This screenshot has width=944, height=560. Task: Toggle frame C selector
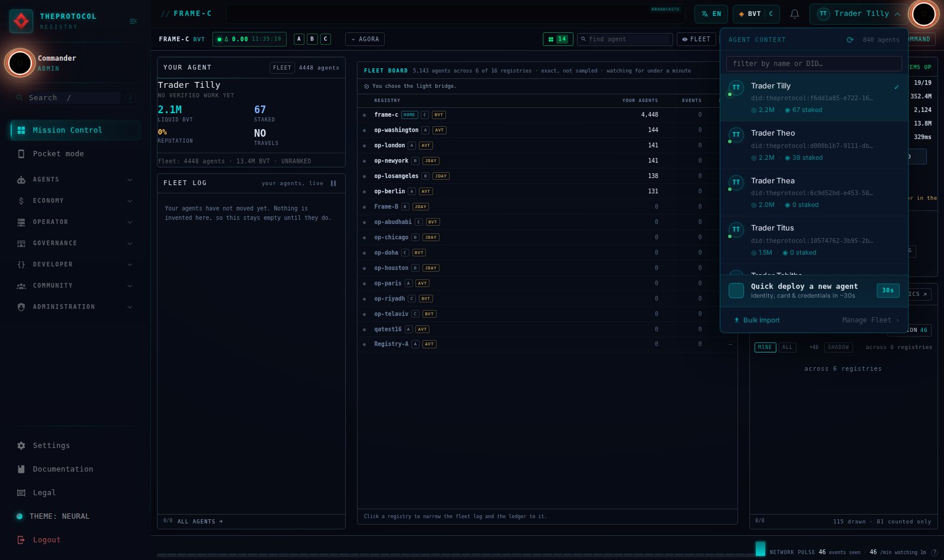[x=325, y=39]
